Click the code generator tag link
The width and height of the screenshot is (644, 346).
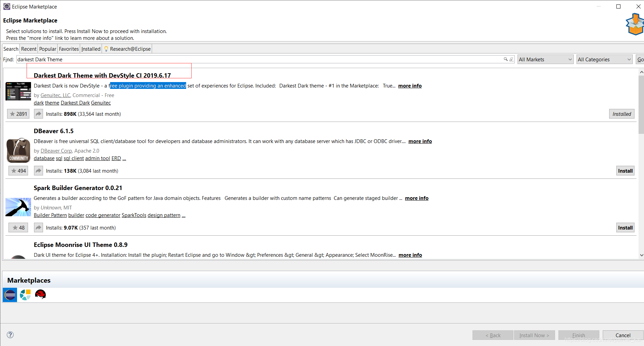click(103, 215)
